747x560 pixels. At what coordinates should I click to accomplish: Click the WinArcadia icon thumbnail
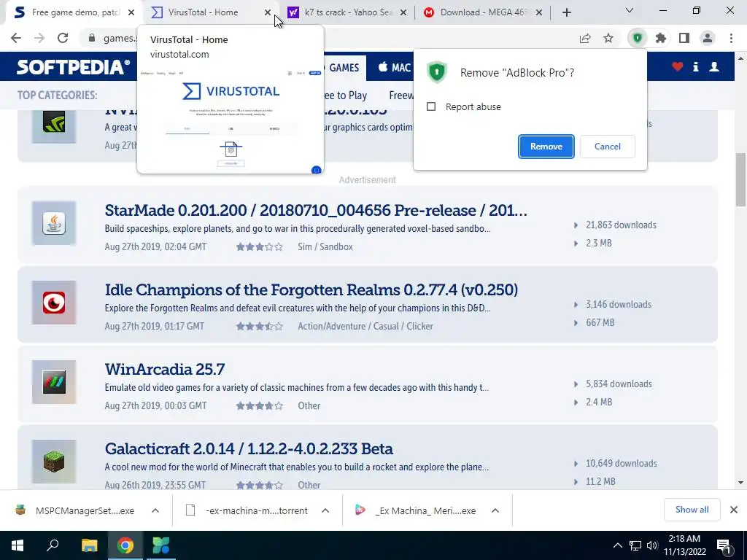pyautogui.click(x=54, y=382)
